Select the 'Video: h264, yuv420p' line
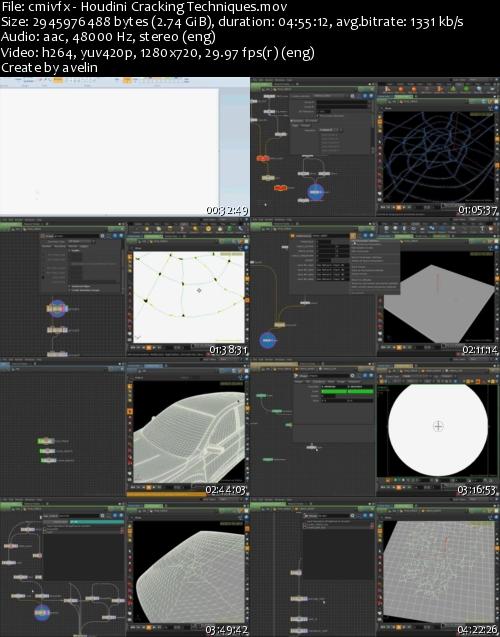500x637 pixels. point(158,52)
